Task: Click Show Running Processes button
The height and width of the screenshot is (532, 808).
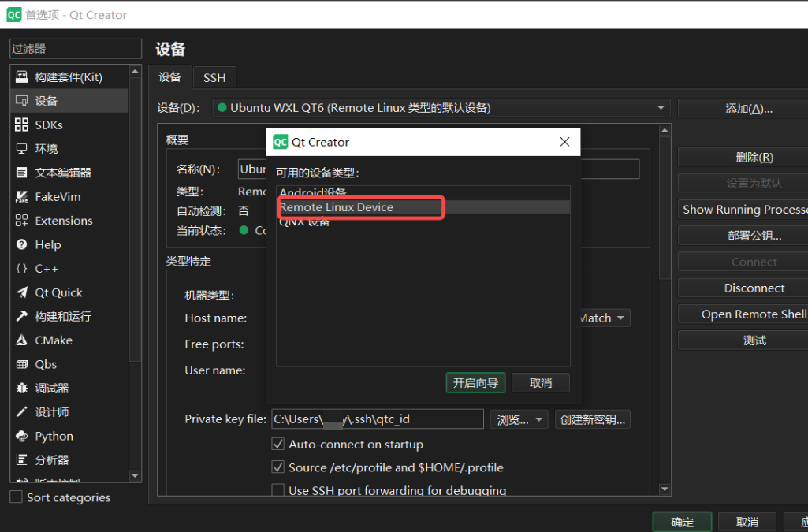Action: click(x=745, y=210)
